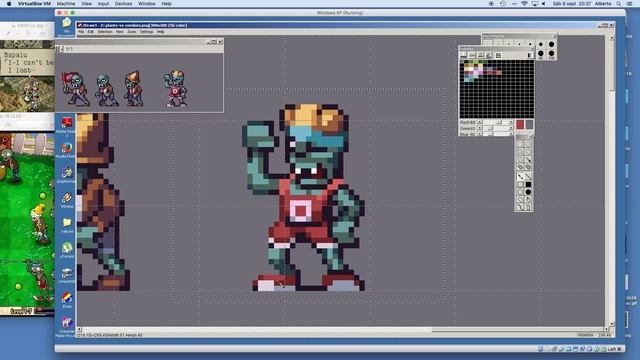Open the View menu of the drawing app
The width and height of the screenshot is (640, 360).
120,31
